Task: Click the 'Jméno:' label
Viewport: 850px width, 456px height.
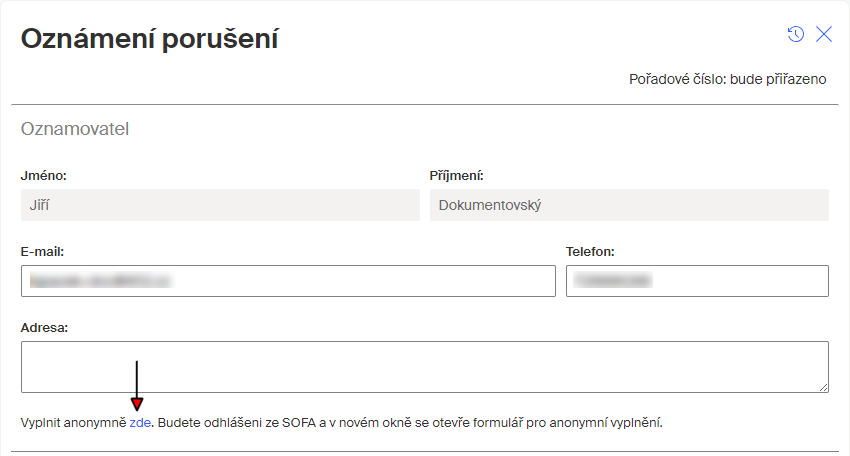Action: [x=43, y=176]
